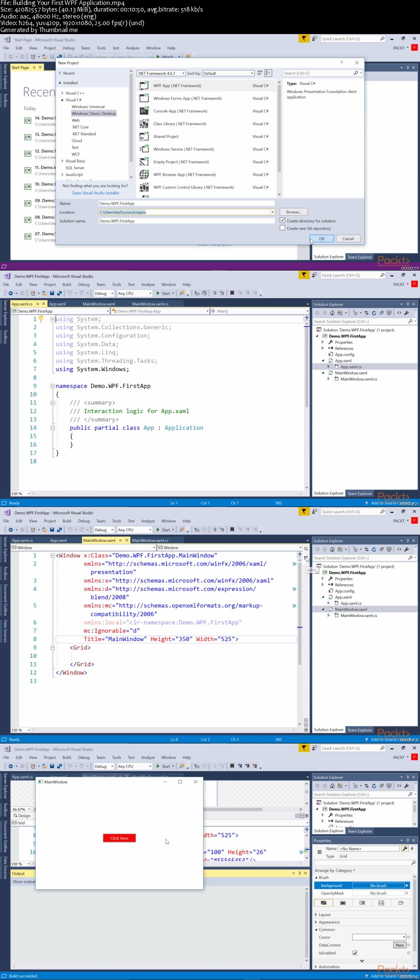
Task: Choose solid color brush in Properties Brush editor
Action: coord(343,903)
